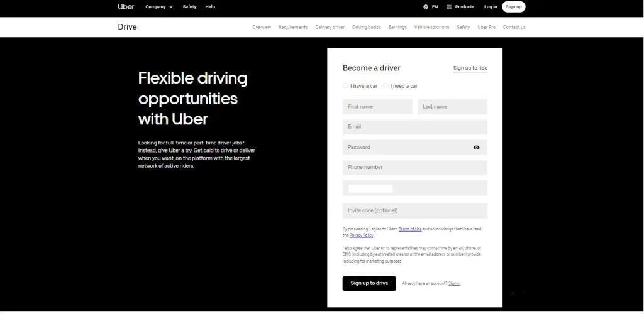The image size is (644, 314).
Task: Open Safety tab in Drive subnav
Action: [464, 27]
